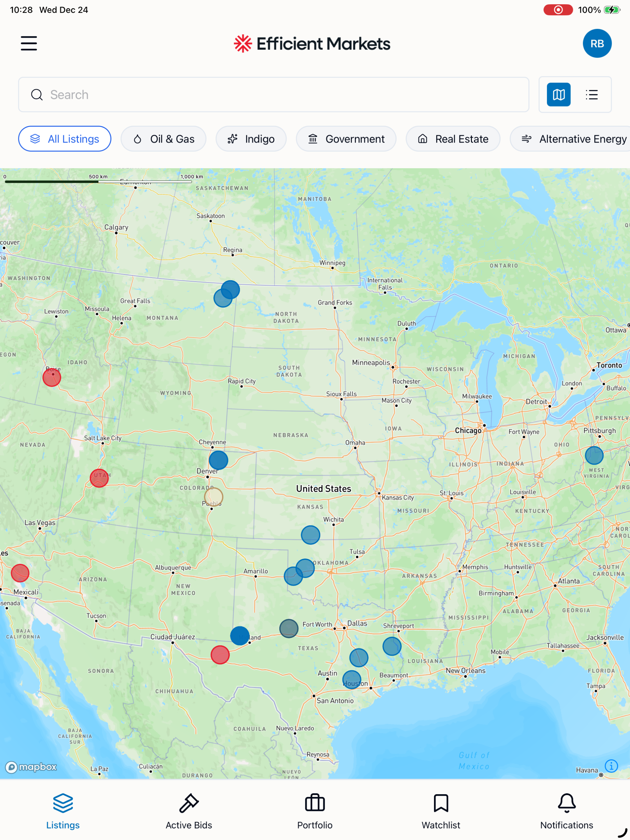Filter listings by Real Estate
Screen dimensions: 630x840
click(453, 139)
